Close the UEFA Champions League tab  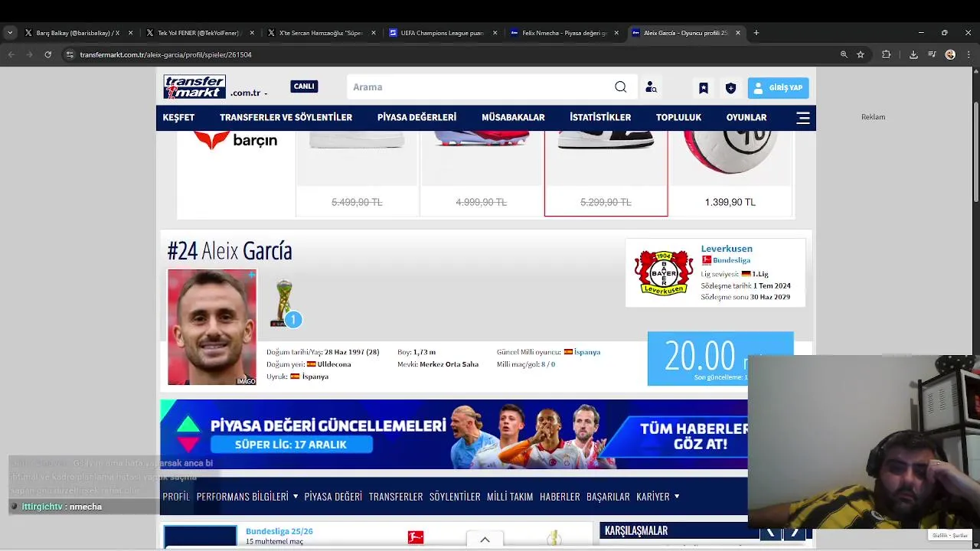click(495, 33)
